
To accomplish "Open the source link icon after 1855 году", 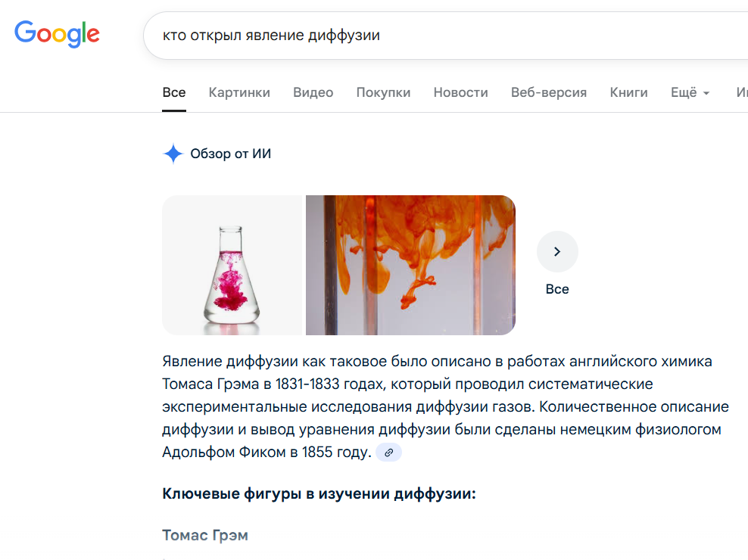I will [389, 453].
